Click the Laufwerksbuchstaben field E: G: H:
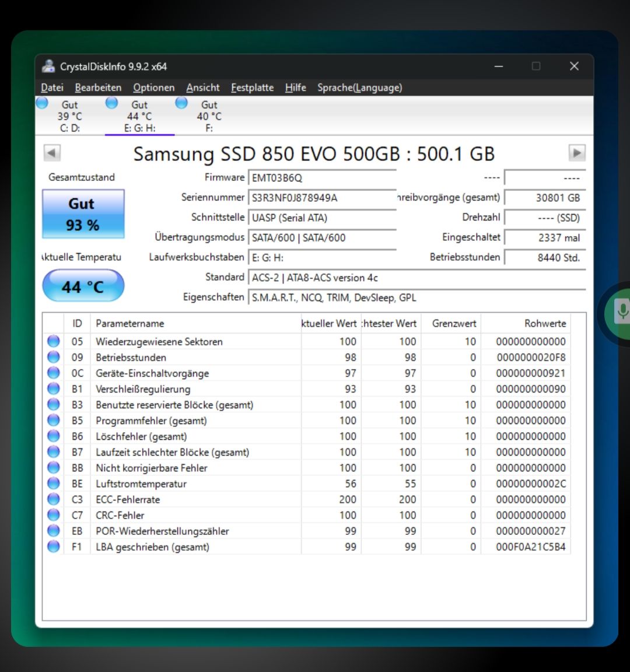The height and width of the screenshot is (672, 630). [x=322, y=258]
